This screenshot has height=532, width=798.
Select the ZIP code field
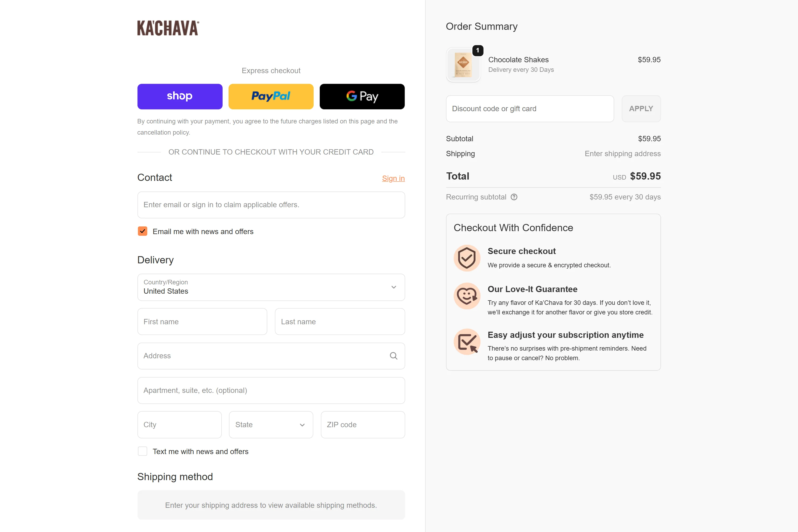362,425
